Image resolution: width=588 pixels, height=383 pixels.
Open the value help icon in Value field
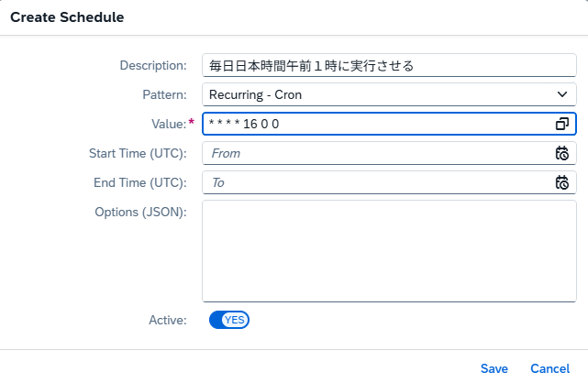tap(562, 124)
